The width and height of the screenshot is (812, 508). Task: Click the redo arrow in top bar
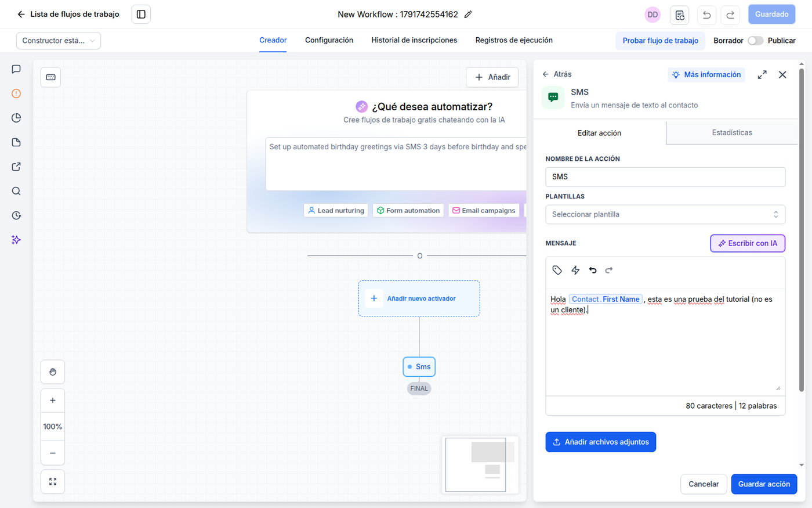pos(730,15)
